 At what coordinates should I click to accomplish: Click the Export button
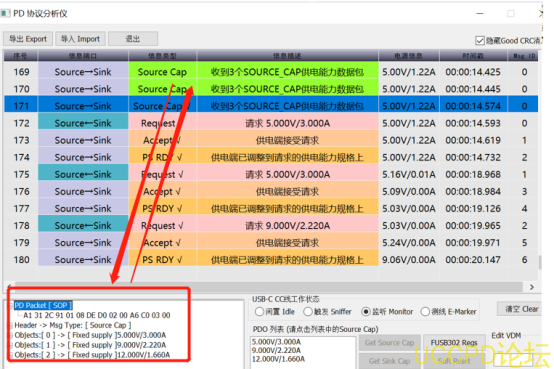(x=28, y=39)
